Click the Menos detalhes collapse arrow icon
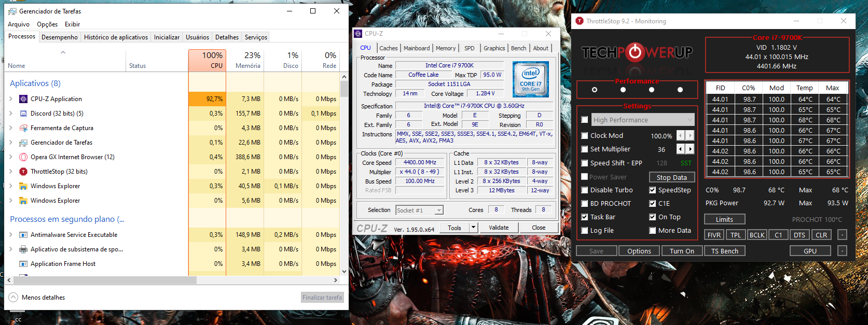 pos(13,298)
